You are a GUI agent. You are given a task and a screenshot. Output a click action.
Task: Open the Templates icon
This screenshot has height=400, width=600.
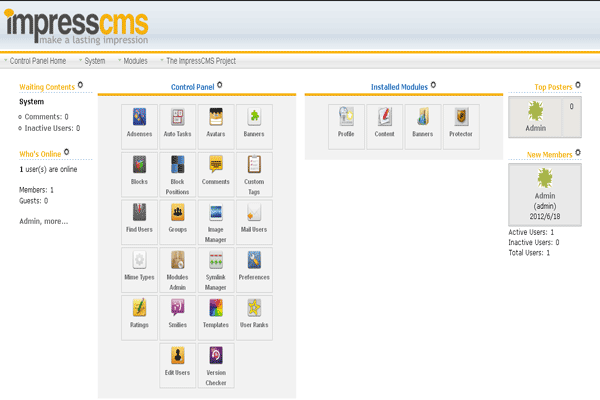(216, 318)
